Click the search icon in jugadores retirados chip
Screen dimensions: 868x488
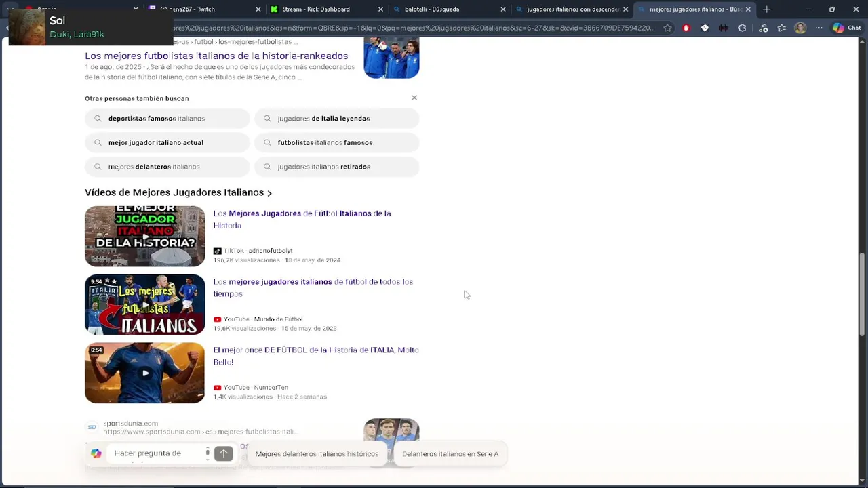pyautogui.click(x=267, y=167)
